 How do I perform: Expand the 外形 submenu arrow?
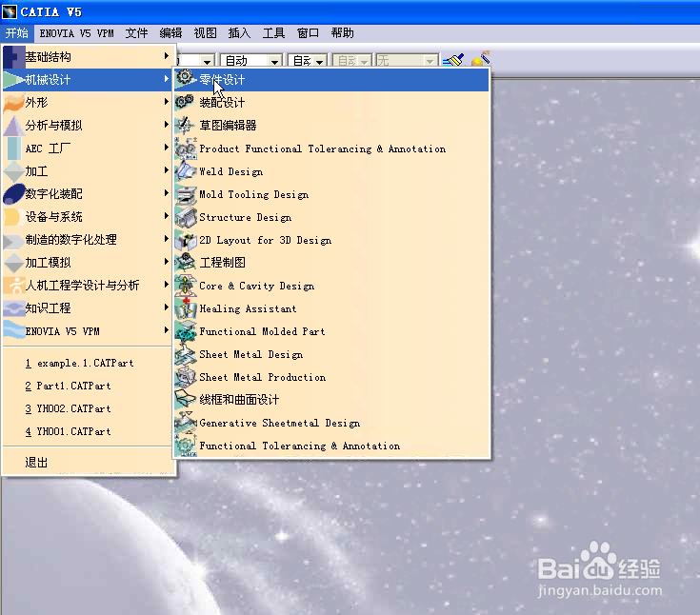(x=166, y=101)
